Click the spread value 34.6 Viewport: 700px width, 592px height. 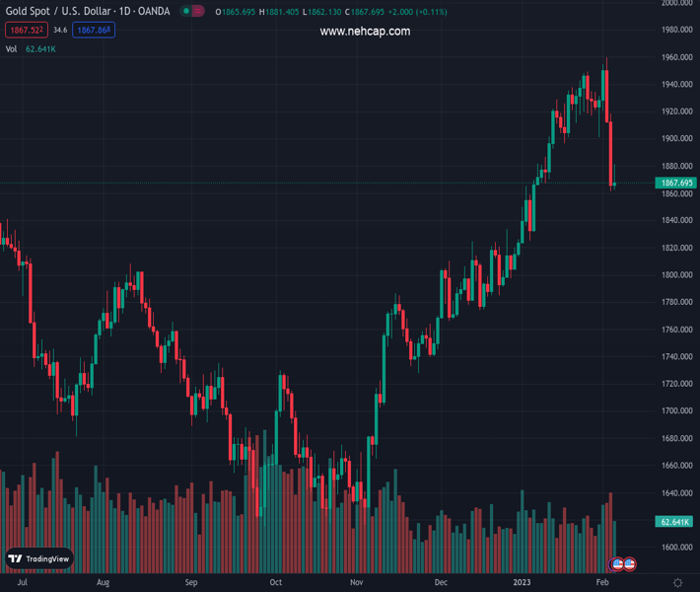[60, 31]
